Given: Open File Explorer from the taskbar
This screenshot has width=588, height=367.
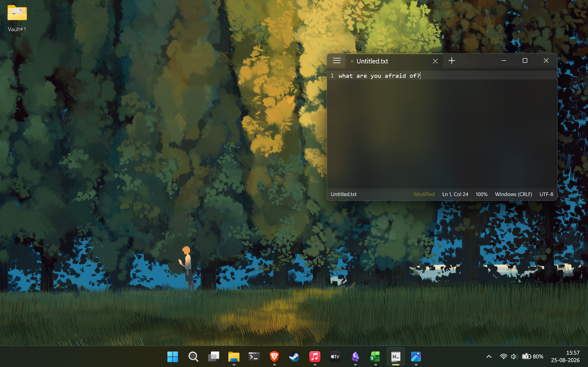Looking at the screenshot, I should coord(234,357).
